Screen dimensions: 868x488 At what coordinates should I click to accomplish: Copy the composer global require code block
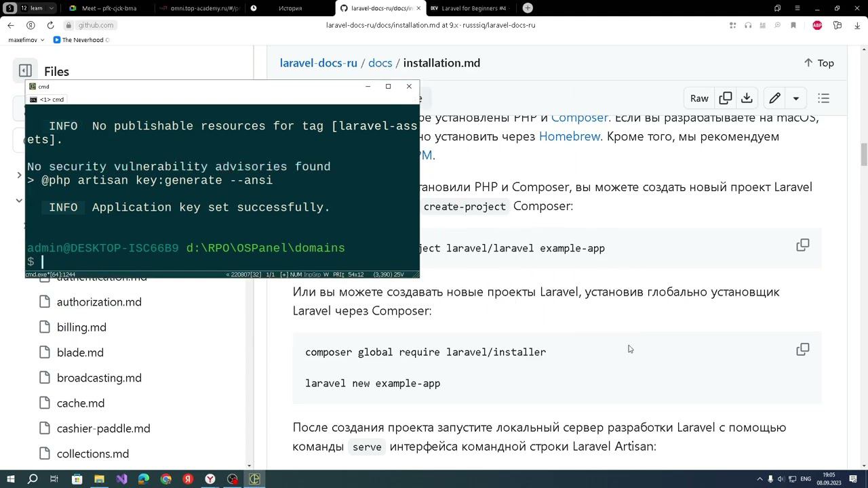[803, 349]
